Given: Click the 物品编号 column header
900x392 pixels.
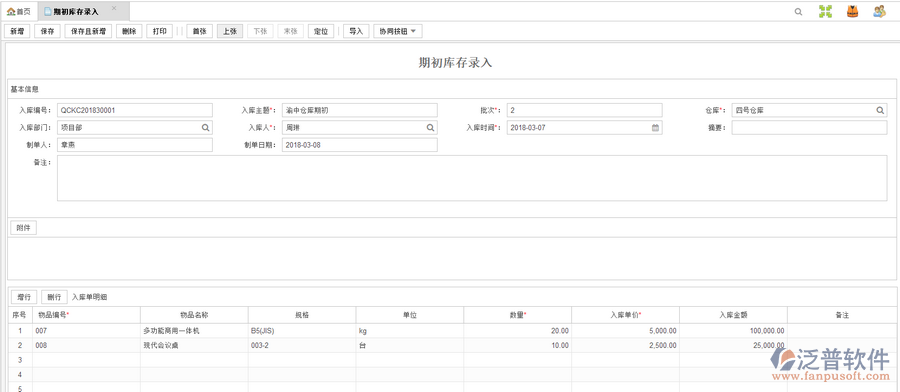Looking at the screenshot, I should click(x=86, y=315).
